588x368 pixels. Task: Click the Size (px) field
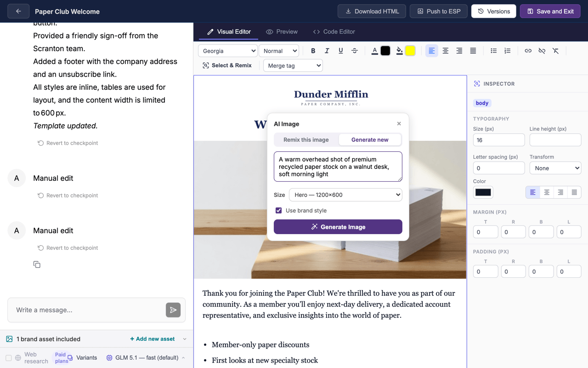click(x=499, y=140)
